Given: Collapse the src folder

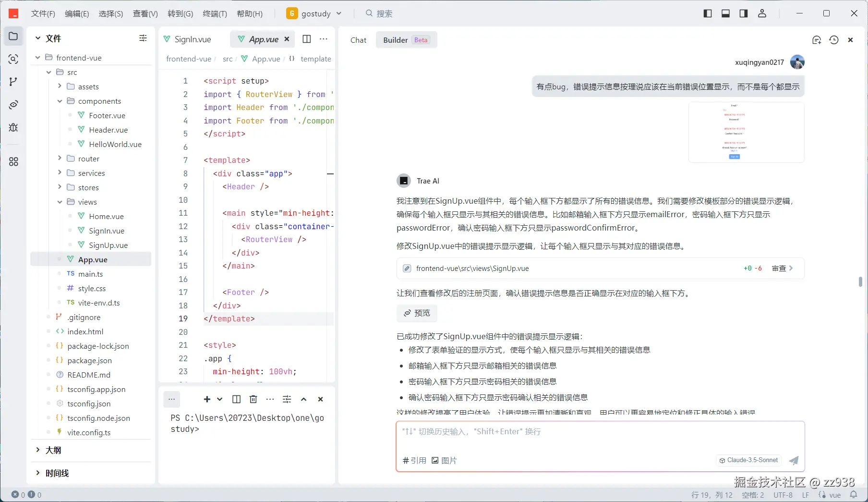Looking at the screenshot, I should 48,72.
